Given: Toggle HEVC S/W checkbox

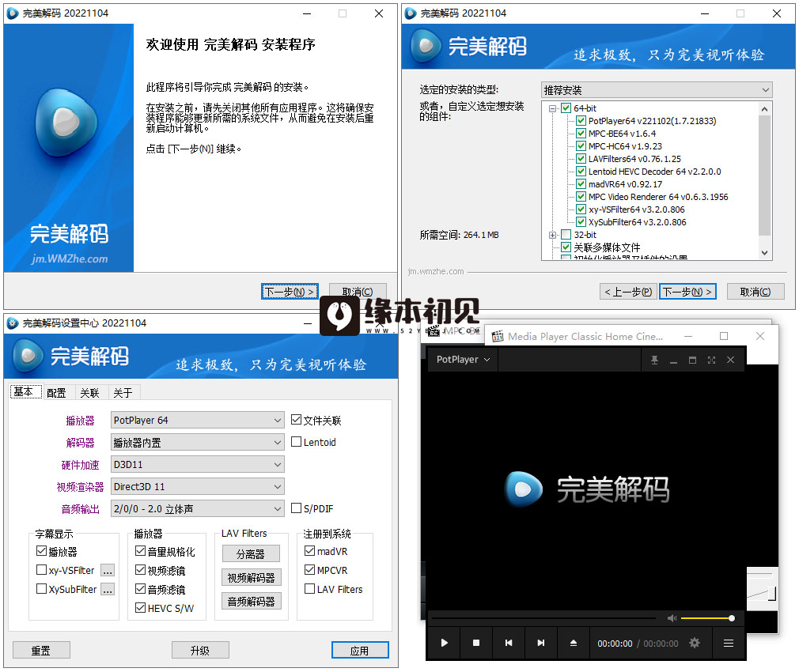Looking at the screenshot, I should pos(140,607).
